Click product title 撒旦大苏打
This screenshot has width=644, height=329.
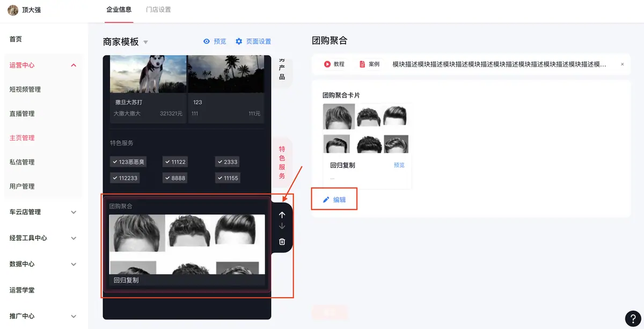pos(129,102)
